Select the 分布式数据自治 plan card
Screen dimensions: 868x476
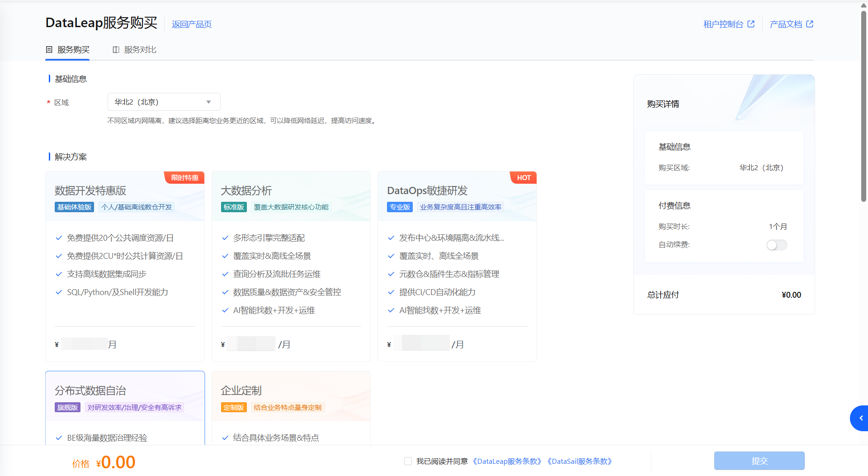[125, 408]
